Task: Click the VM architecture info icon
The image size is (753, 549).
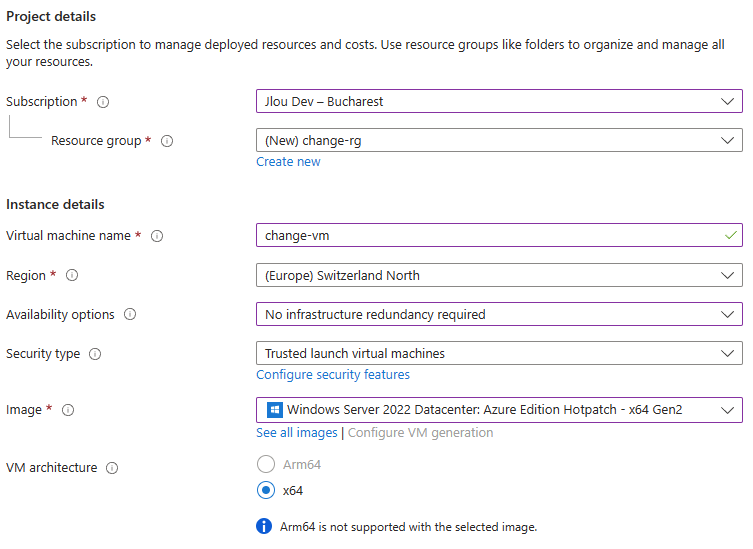Action: (112, 468)
